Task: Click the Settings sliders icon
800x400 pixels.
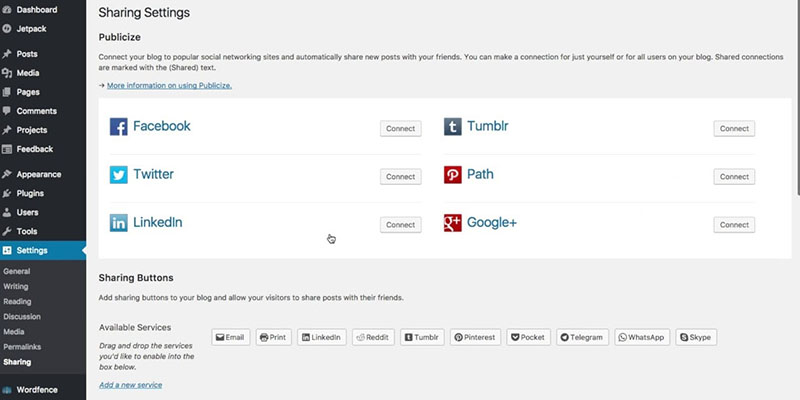Action: (7, 251)
